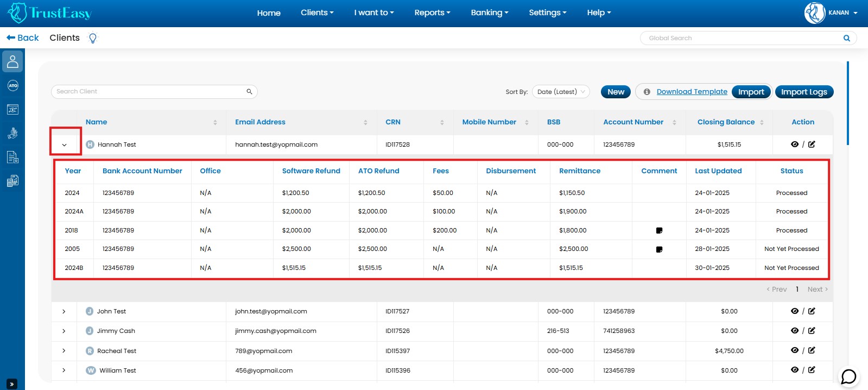
Task: Open the Banking menu
Action: pos(489,12)
